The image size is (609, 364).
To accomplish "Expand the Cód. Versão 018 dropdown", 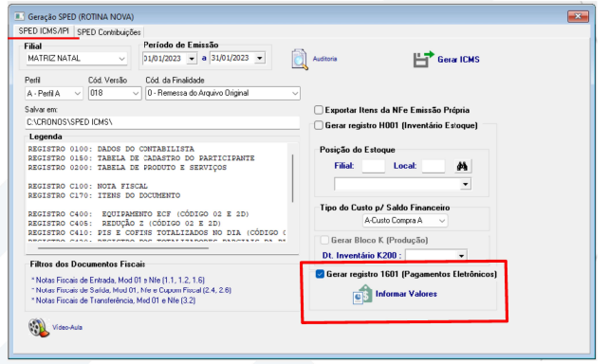I will coord(136,94).
